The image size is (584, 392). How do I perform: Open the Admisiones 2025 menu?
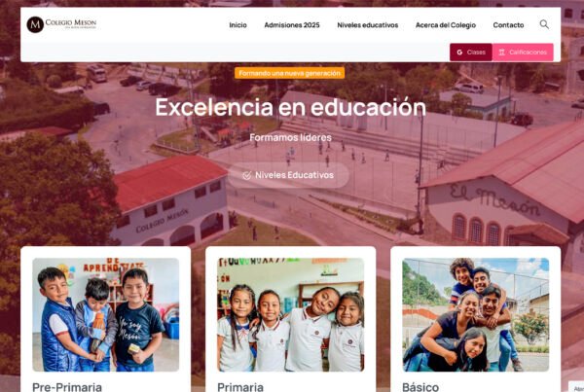click(292, 25)
